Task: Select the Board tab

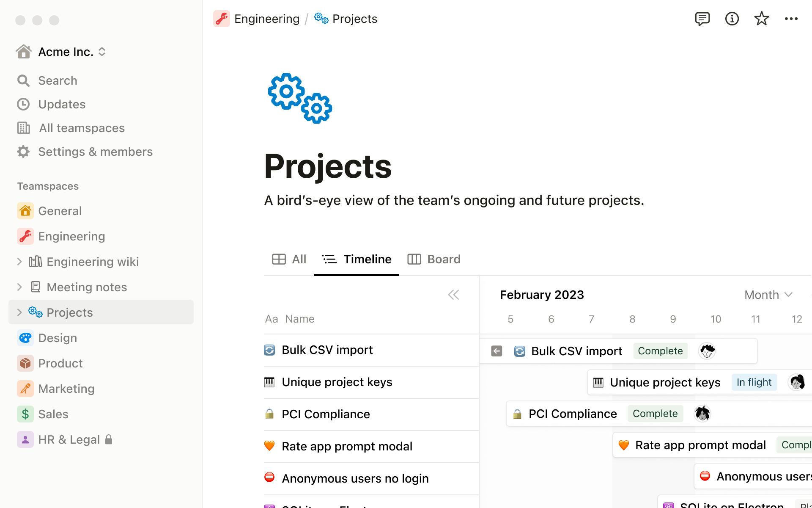Action: pos(435,259)
